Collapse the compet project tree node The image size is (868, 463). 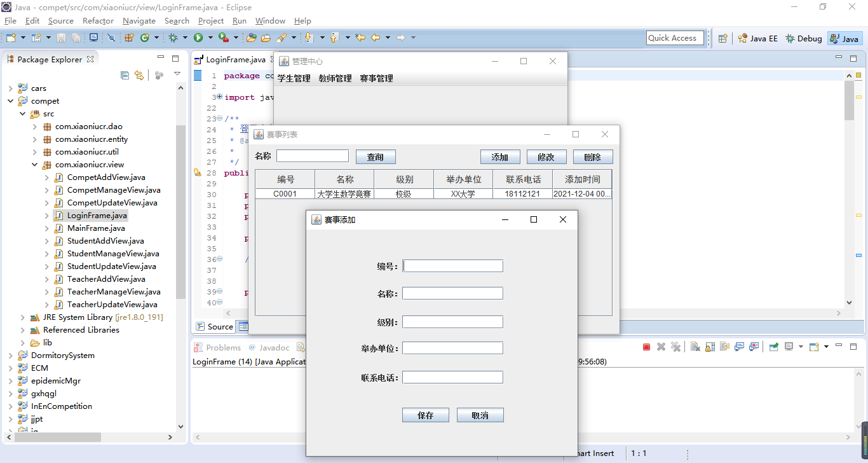tap(10, 100)
